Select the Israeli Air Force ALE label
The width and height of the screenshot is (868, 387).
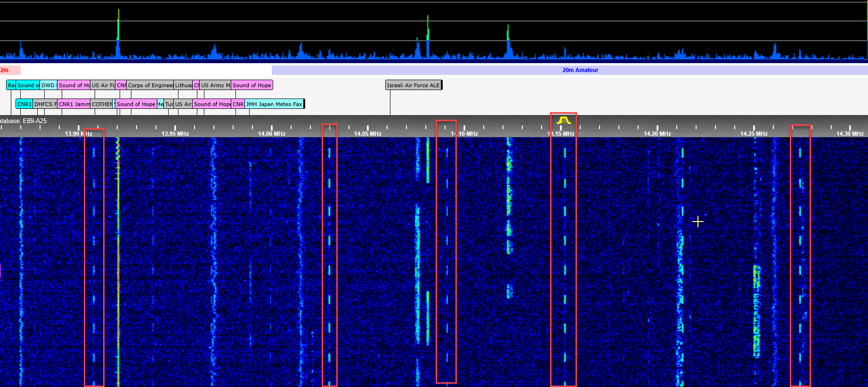(x=413, y=85)
